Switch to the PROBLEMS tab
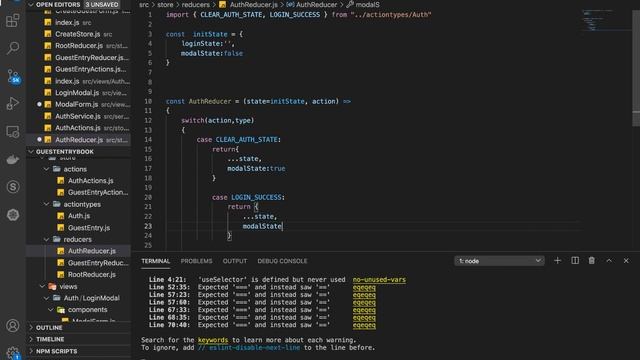Screen dimensions: 640x360 tap(196, 261)
